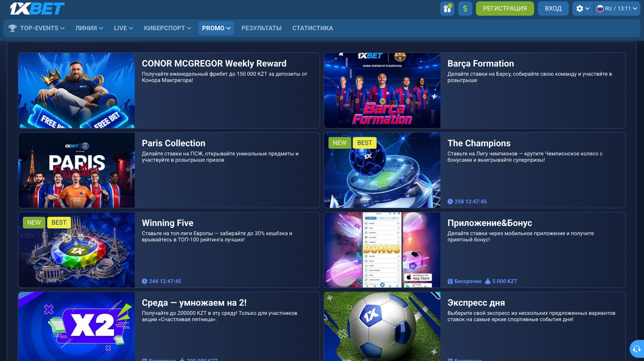
Task: Open the Barça Formation promo banner image
Action: 382,90
